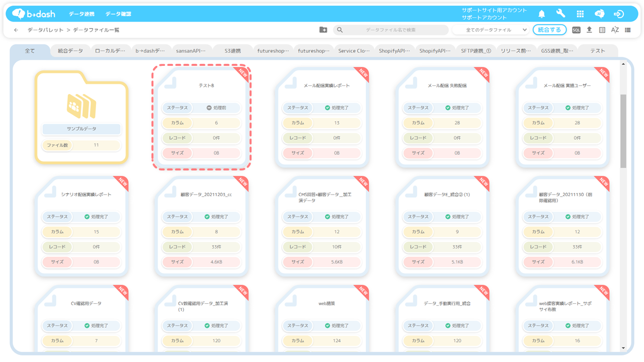Switch to list view icon
644x362 pixels.
628,30
